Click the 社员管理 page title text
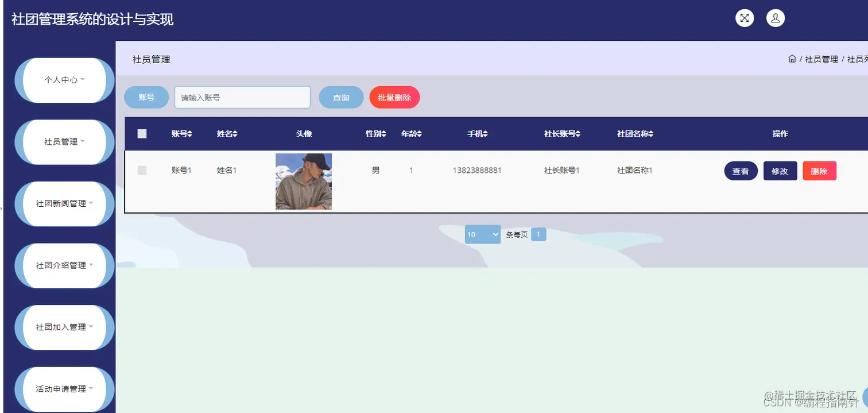The height and width of the screenshot is (413, 868). tap(151, 59)
